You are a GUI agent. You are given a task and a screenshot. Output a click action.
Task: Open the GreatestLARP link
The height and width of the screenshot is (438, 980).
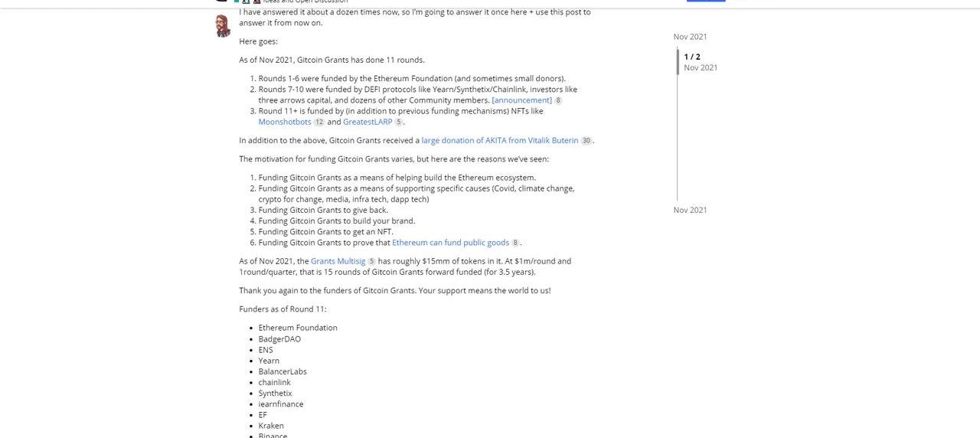[x=367, y=122]
